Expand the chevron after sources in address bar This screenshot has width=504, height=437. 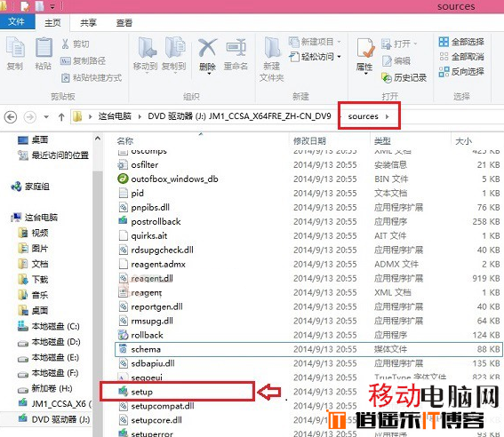tap(388, 116)
